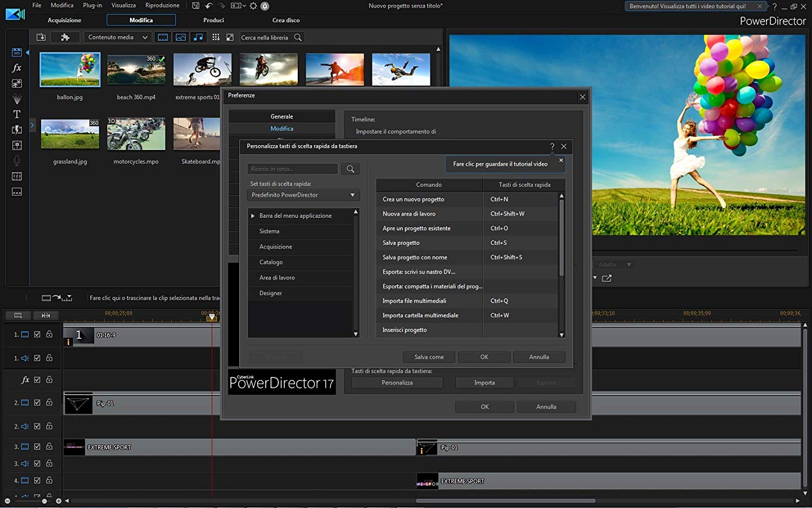This screenshot has height=508, width=812.
Task: Select the Generale tab in Preferenze
Action: [281, 116]
